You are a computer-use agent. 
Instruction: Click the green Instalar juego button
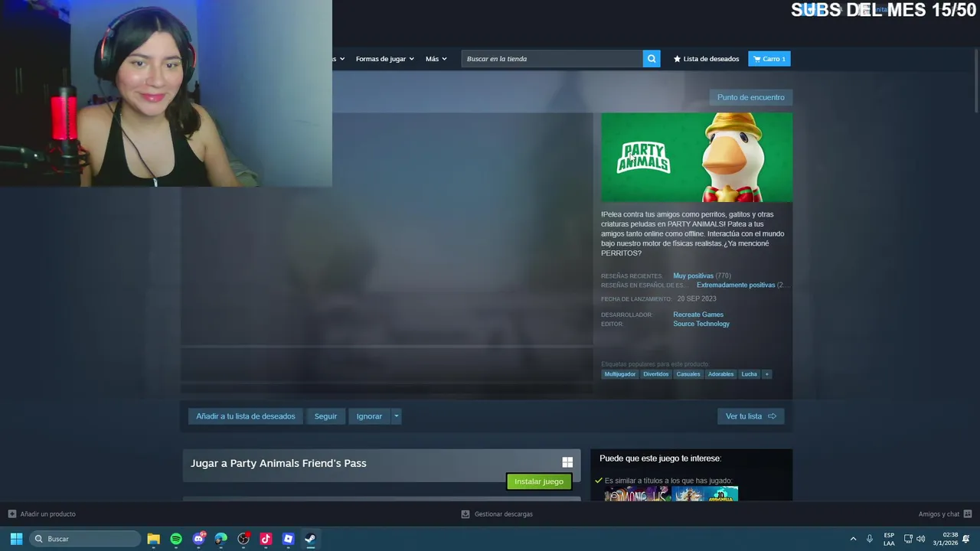tap(539, 481)
